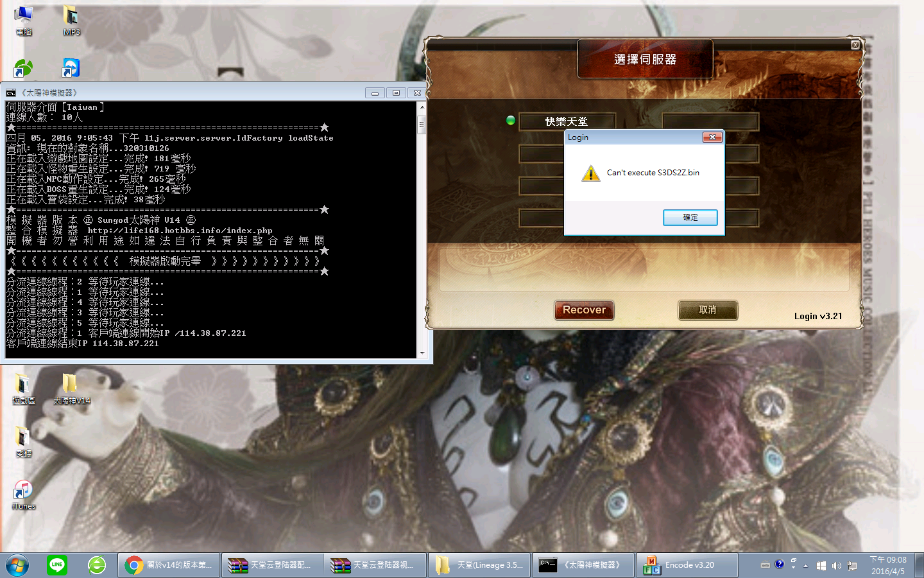The height and width of the screenshot is (578, 924).
Task: Click the Recover button in the launcher
Action: [584, 310]
